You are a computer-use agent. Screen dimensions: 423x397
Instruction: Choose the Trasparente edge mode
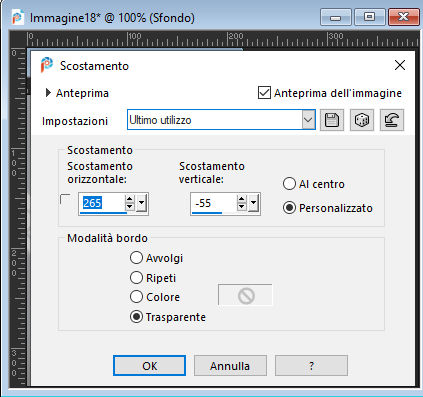[136, 316]
